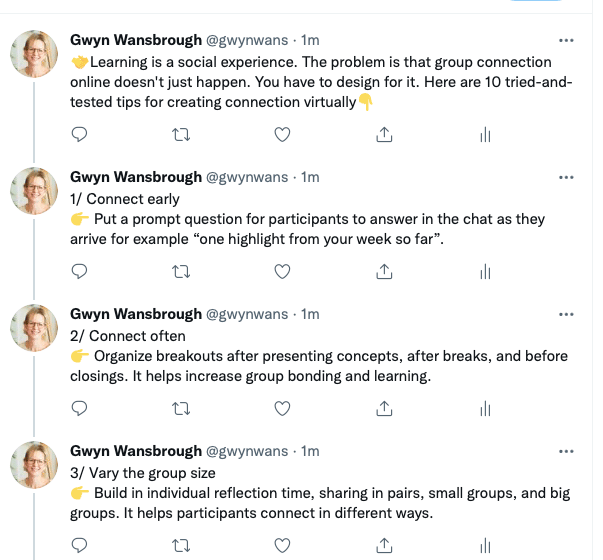Reply to the 'Learning is a social experience' tweet
Image resolution: width=603 pixels, height=560 pixels.
pos(81,134)
